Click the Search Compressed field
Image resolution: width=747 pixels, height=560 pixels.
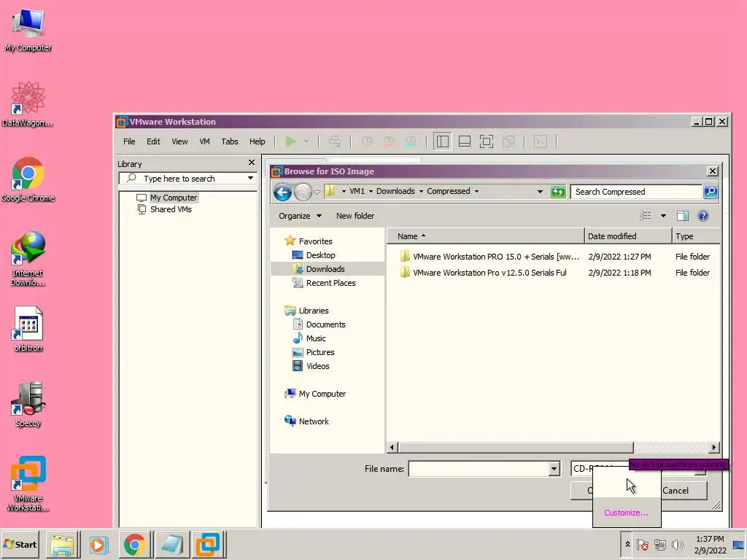pyautogui.click(x=636, y=192)
